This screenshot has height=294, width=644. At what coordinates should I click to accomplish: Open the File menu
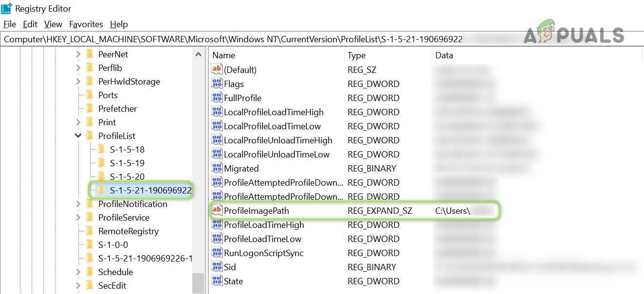tap(9, 24)
